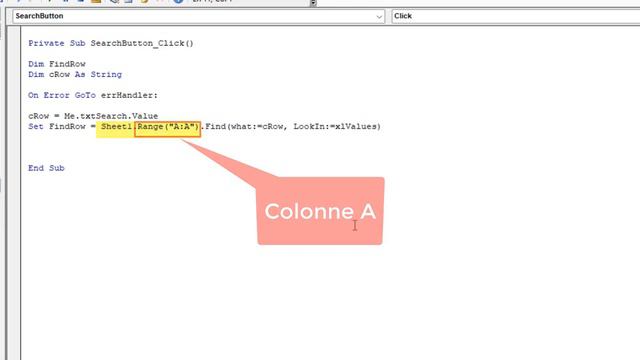Click the 'what:=cRow' argument
Screen dimensions: 640x360
click(x=257, y=127)
